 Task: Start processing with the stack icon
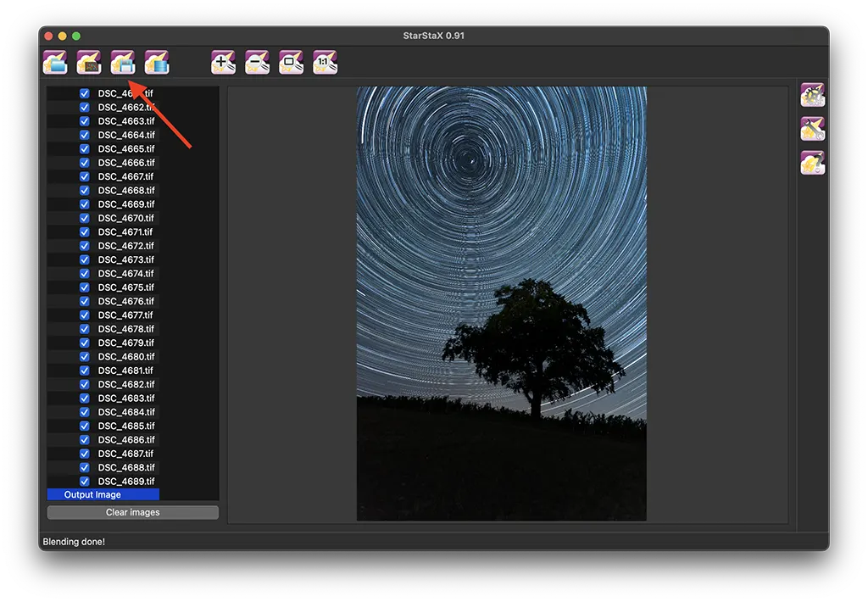point(157,62)
